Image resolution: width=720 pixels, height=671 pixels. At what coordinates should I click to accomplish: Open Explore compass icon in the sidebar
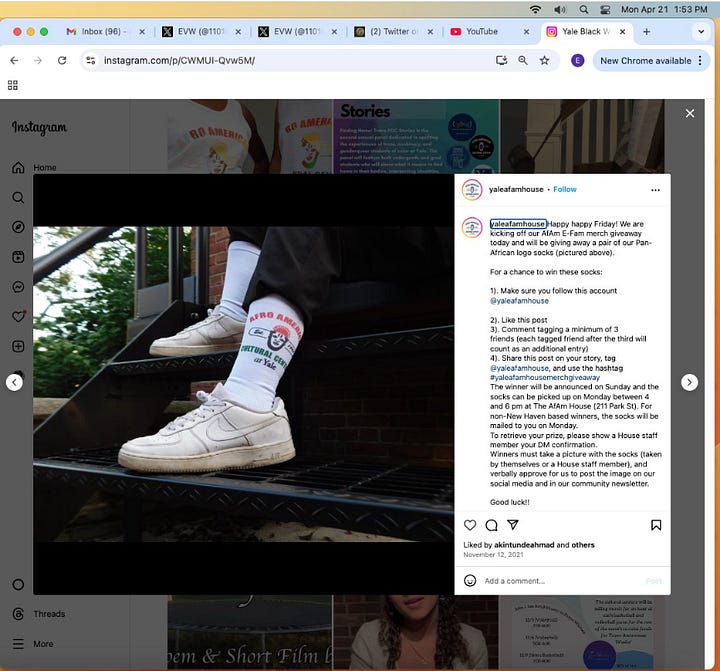pyautogui.click(x=18, y=227)
